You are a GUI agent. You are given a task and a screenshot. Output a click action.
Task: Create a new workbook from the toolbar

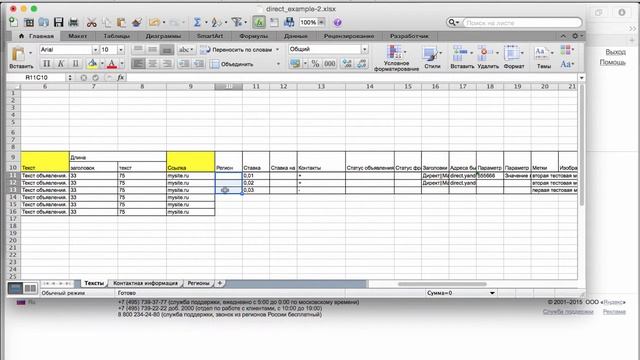(13, 22)
